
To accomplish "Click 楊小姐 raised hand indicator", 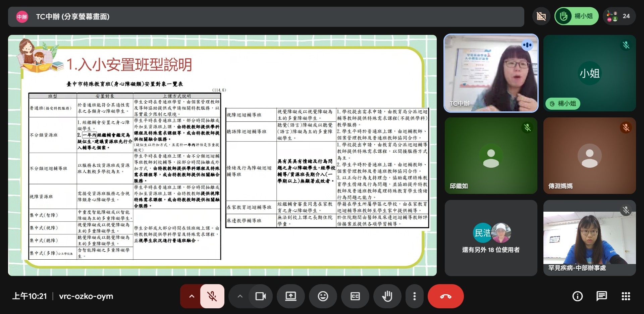I will [x=576, y=16].
